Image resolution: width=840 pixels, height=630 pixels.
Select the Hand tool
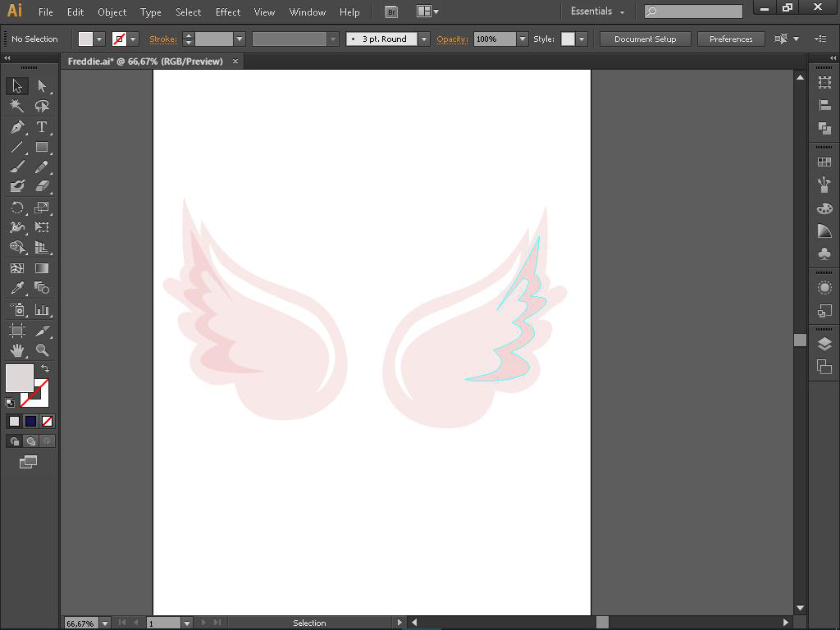tap(17, 350)
